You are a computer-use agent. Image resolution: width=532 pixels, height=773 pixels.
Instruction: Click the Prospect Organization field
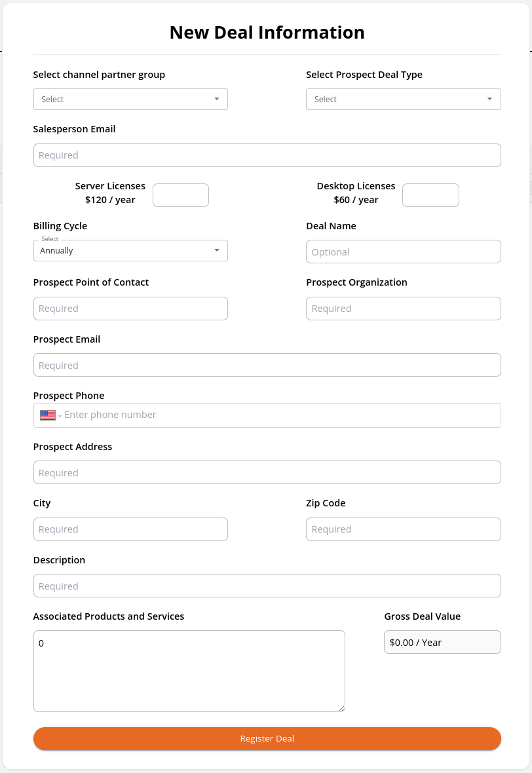[404, 309]
